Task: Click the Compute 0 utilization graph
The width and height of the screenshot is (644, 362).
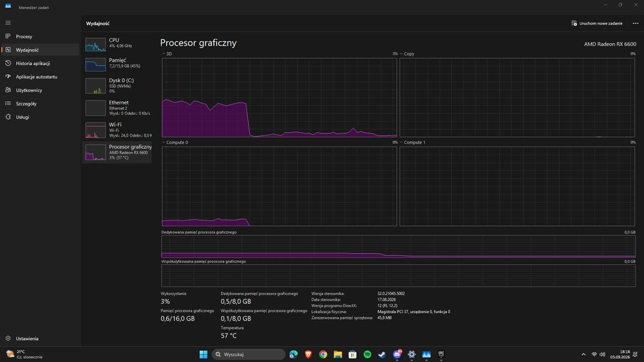Action: (x=279, y=186)
